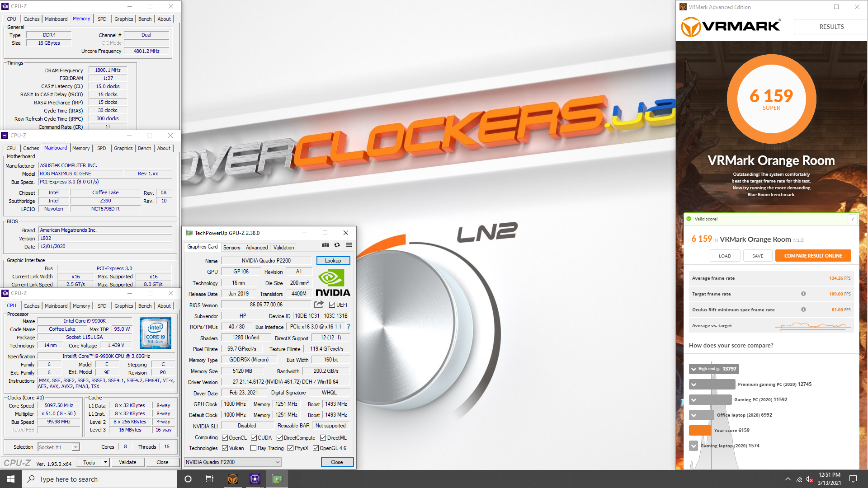Click the Oculus Rift minimum spec info icon
The height and width of the screenshot is (488, 868).
coord(803,310)
